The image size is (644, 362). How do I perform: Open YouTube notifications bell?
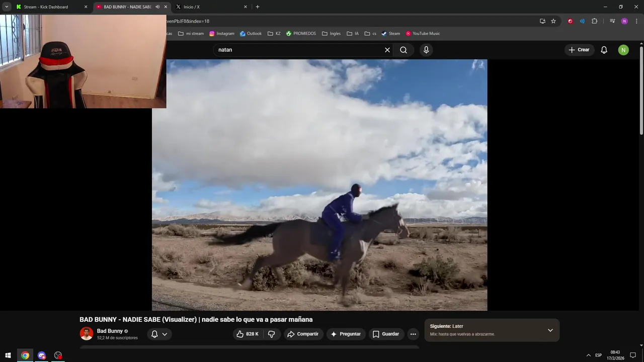[x=604, y=50]
